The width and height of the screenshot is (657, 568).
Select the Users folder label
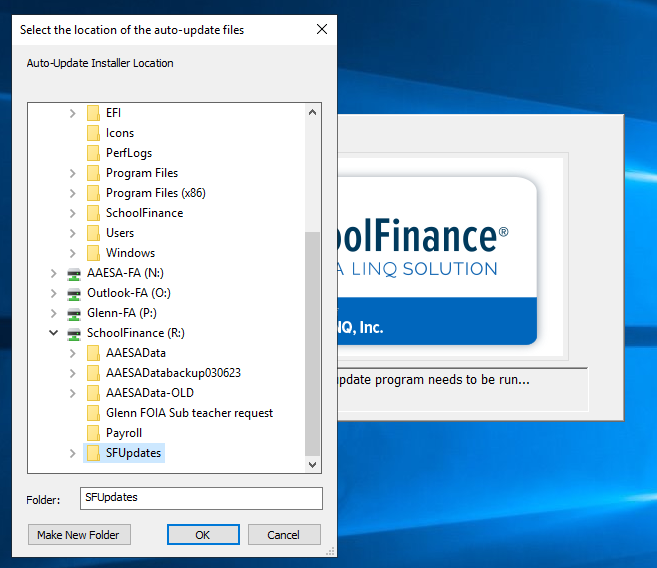(120, 233)
